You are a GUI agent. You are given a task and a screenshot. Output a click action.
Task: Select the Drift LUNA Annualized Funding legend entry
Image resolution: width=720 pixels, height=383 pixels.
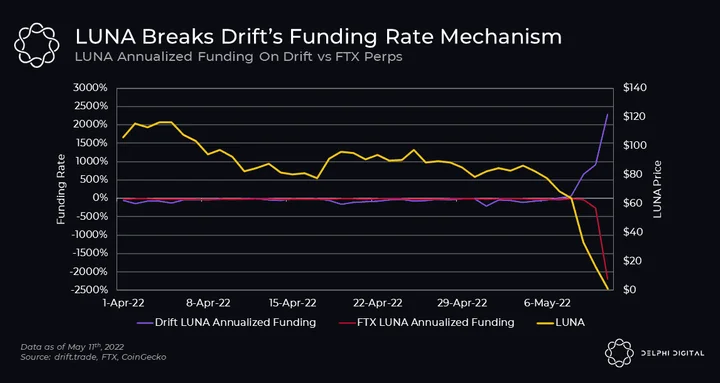pyautogui.click(x=226, y=322)
